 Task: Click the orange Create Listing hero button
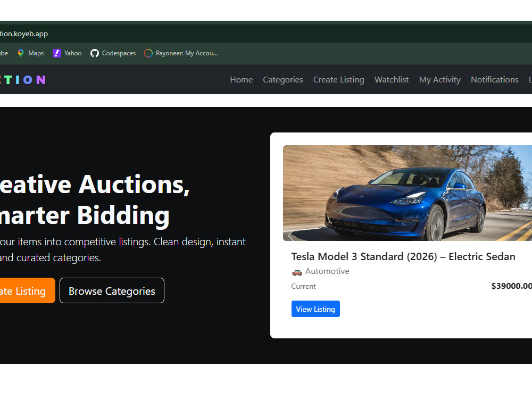pos(27,290)
